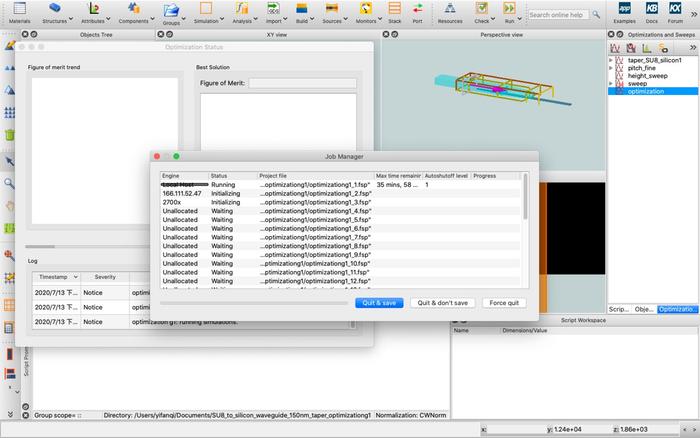Screen dimensions: 700x438
Task: Click the Run simulation icon
Action: [x=509, y=8]
